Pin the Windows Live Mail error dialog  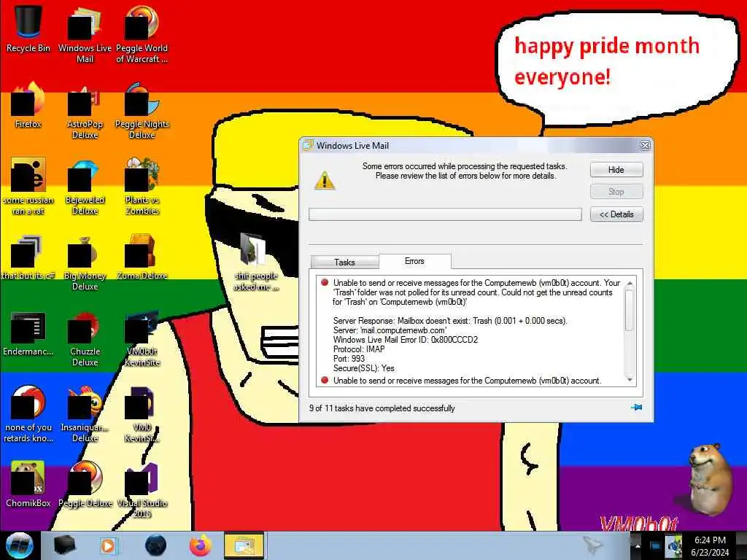click(636, 408)
